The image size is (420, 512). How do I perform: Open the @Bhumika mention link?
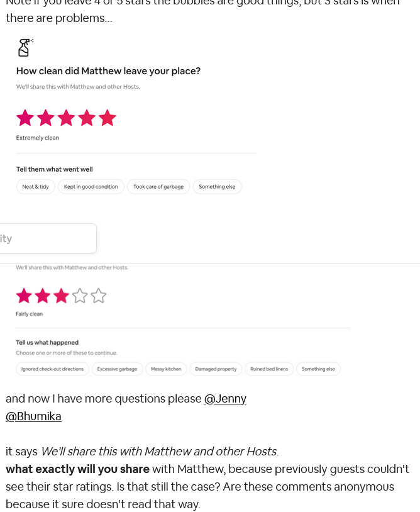33,416
